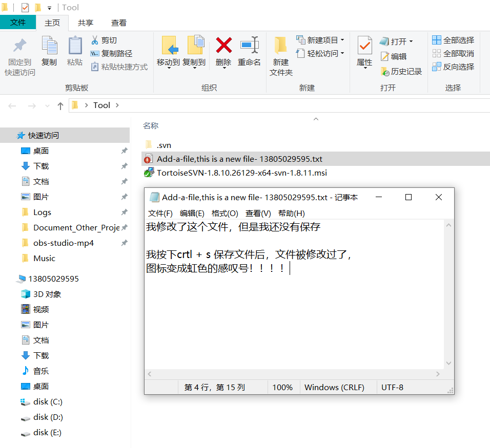Click the quick access toolbar properties checkmark
Screen dimensions: 490x448
(x=25, y=7)
